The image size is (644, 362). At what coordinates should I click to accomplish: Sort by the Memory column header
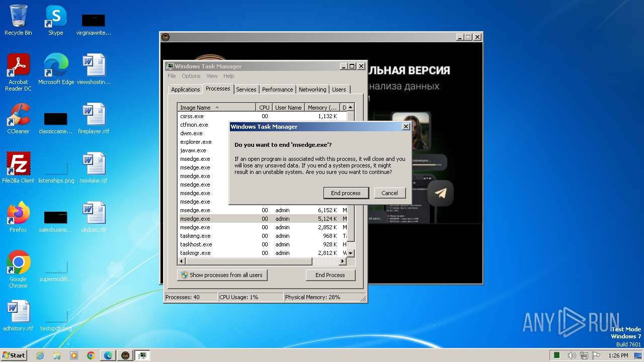pos(323,108)
